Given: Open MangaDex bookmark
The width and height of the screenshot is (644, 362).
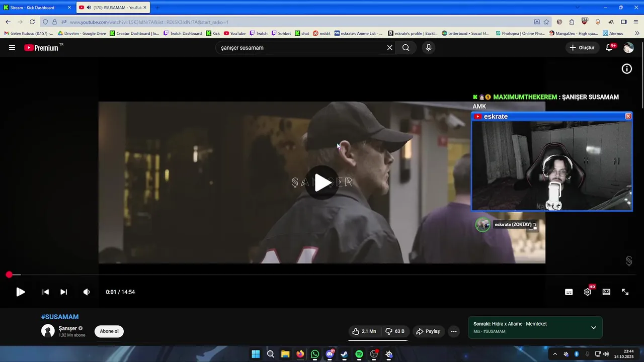Looking at the screenshot, I should tap(574, 34).
